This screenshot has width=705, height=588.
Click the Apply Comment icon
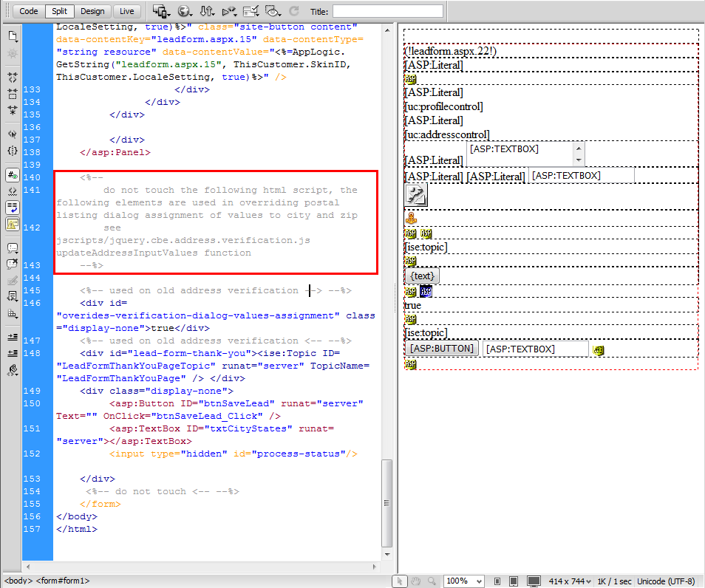[x=13, y=247]
